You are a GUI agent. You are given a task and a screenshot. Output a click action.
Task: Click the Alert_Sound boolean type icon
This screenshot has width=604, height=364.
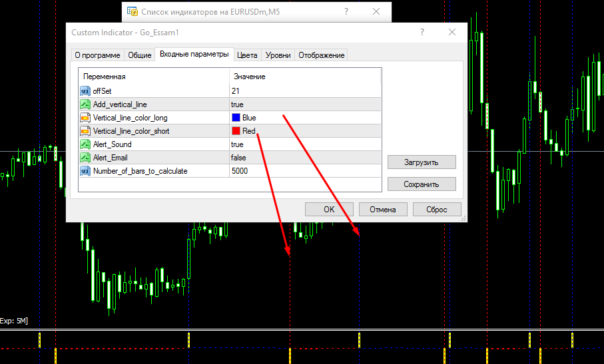[85, 144]
